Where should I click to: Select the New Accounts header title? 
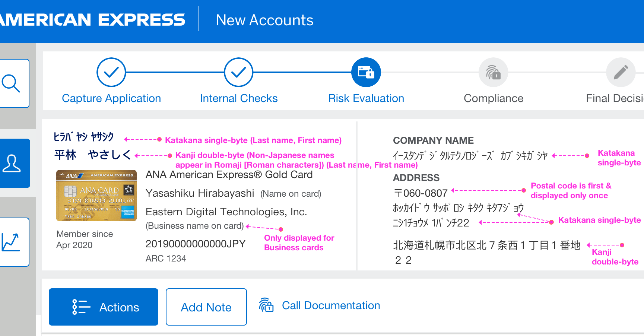264,20
